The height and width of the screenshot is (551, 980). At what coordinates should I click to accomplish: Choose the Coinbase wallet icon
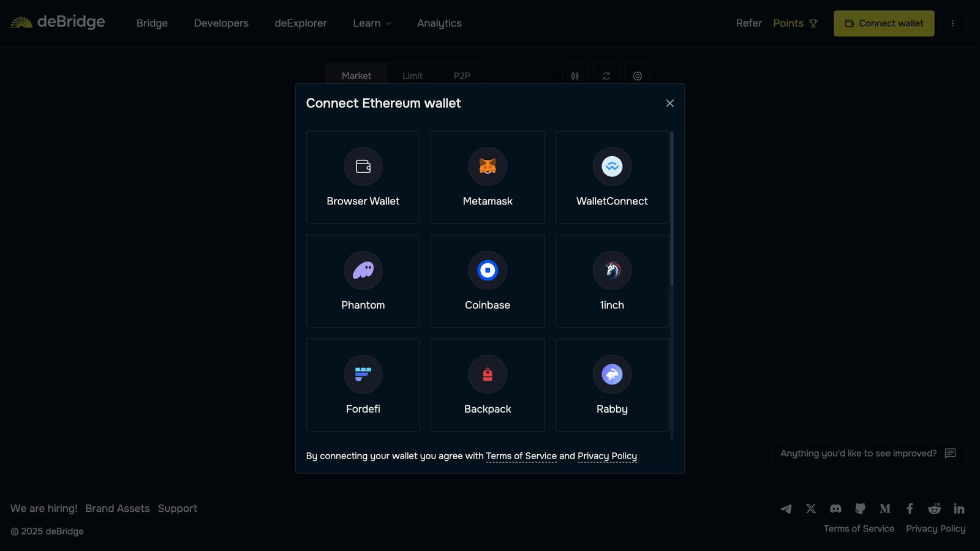487,270
